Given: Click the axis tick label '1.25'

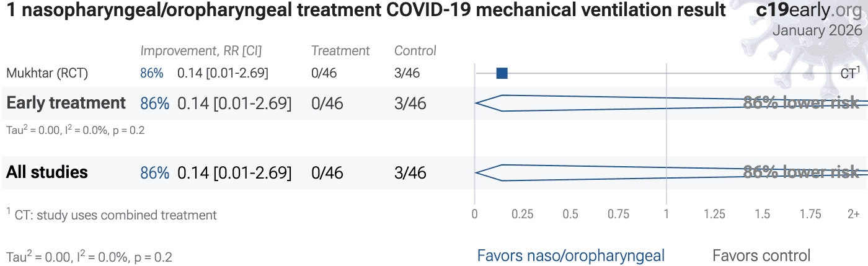Looking at the screenshot, I should pyautogui.click(x=714, y=215).
